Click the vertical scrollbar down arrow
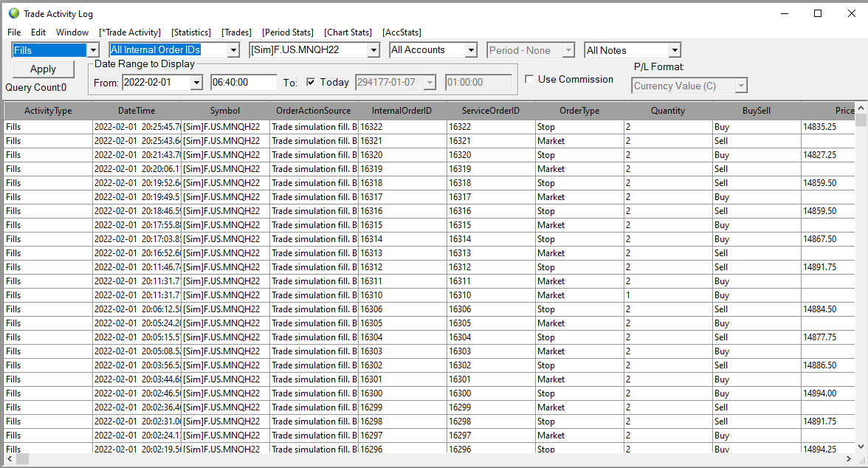The image size is (868, 468). (861, 447)
